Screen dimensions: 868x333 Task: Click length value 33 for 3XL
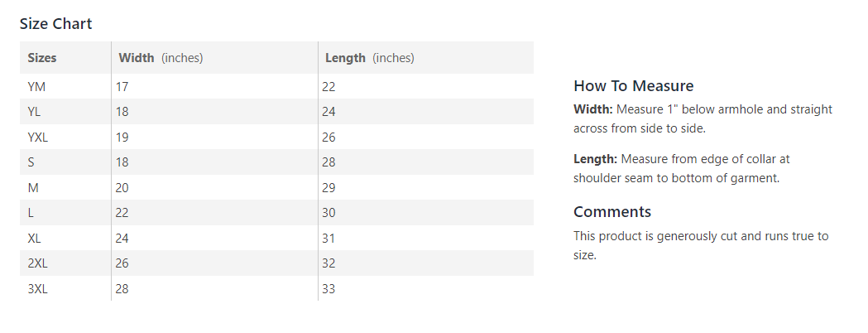(x=328, y=289)
